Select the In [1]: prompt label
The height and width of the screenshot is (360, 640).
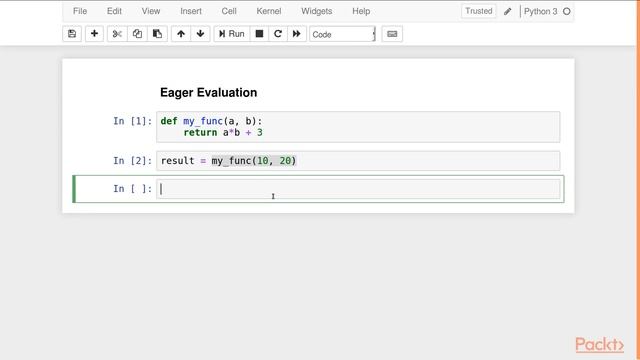click(x=133, y=121)
